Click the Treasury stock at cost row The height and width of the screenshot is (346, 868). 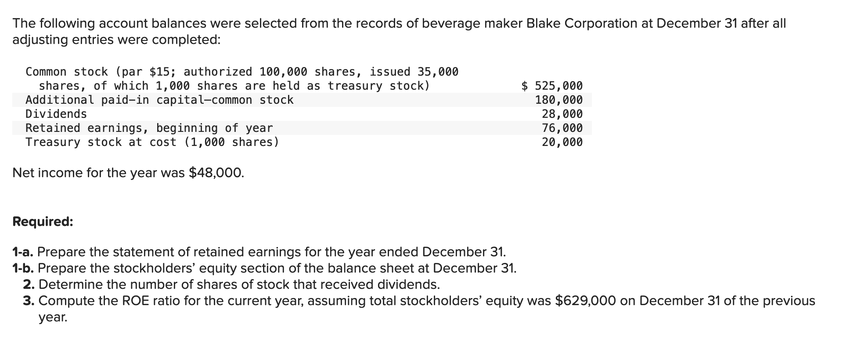point(152,142)
